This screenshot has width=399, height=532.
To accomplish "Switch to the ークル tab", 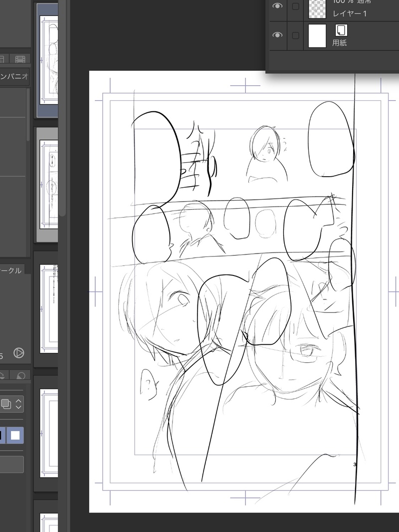I will coord(11,270).
